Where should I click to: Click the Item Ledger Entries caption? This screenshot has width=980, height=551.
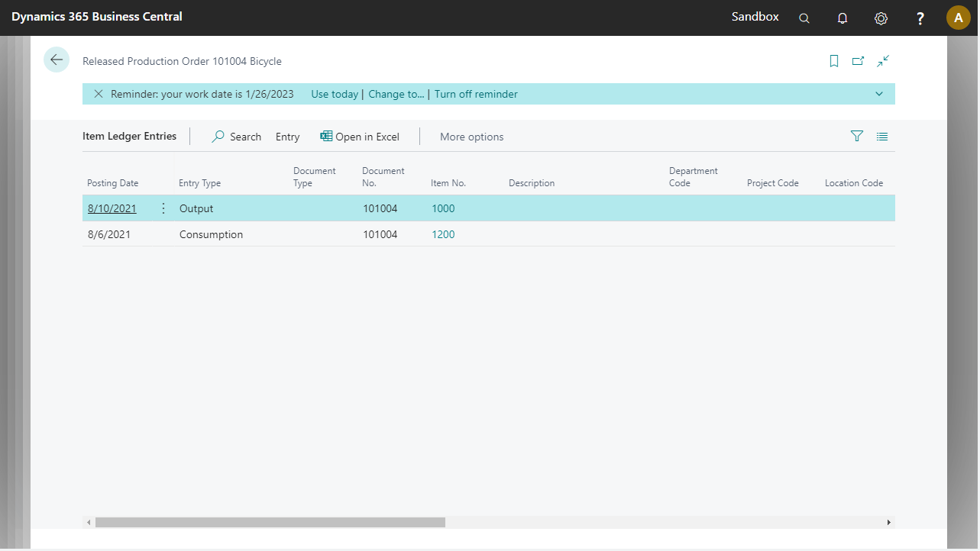[129, 136]
